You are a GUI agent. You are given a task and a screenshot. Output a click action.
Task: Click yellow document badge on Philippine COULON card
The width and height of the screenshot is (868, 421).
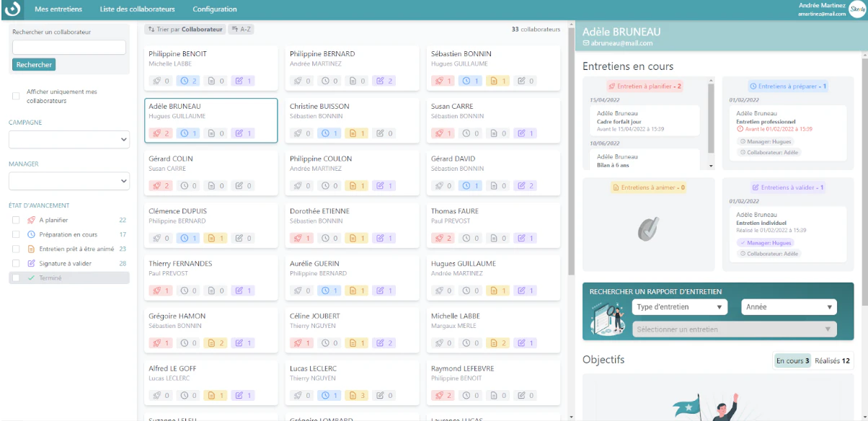[357, 186]
